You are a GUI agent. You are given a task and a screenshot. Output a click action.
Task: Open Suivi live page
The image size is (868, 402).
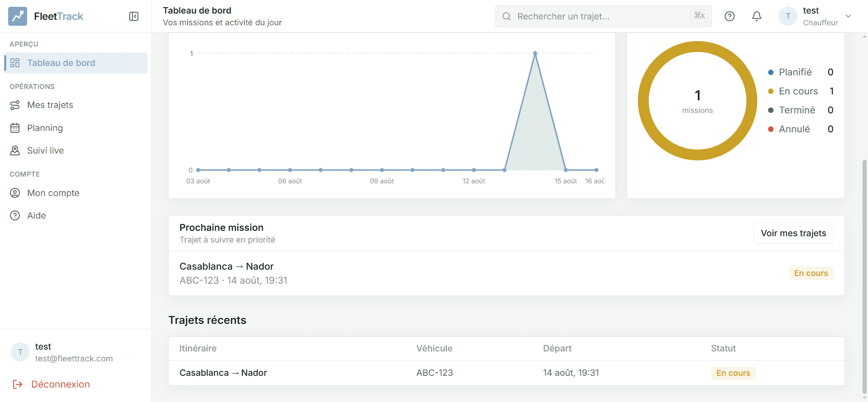pyautogui.click(x=76, y=150)
